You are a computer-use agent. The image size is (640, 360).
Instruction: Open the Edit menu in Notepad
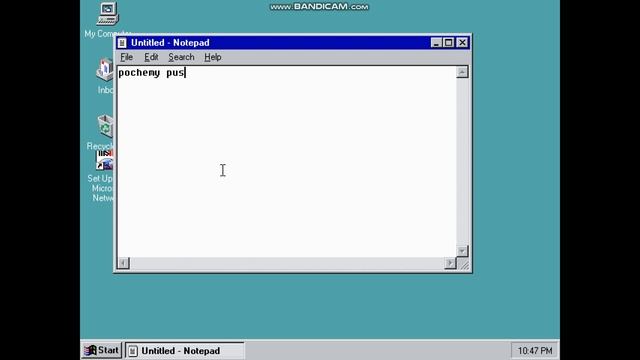(151, 57)
